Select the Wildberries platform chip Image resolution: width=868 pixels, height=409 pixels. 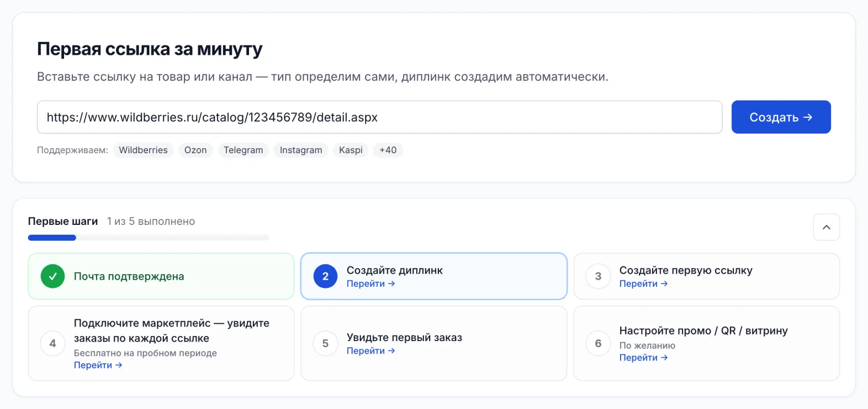(x=143, y=150)
